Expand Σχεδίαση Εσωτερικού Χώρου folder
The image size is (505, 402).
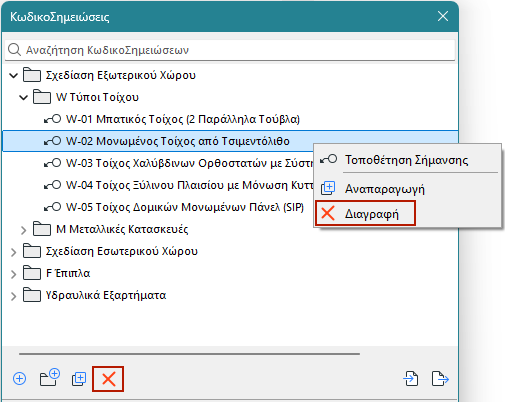[13, 252]
